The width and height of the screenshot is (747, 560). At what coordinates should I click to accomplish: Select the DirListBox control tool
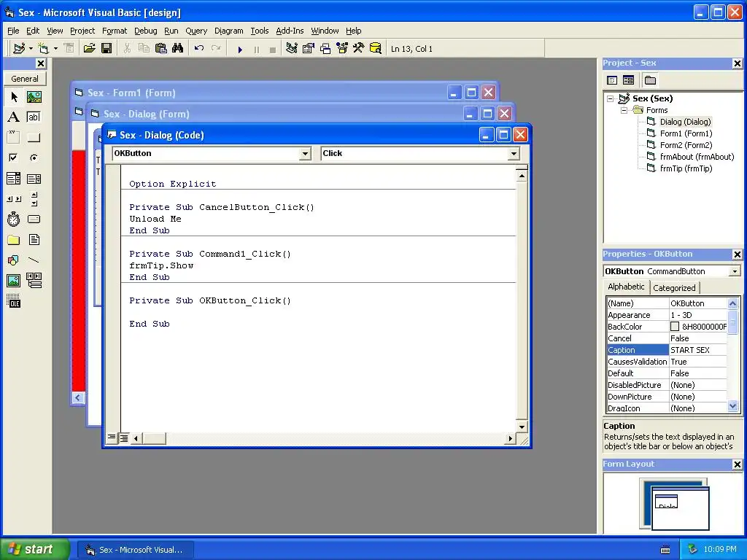(14, 239)
